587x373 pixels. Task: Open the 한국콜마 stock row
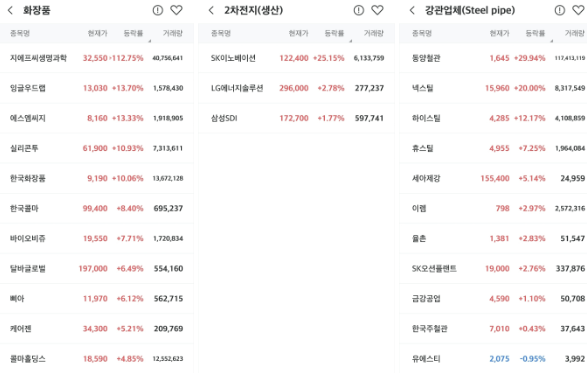click(x=97, y=208)
